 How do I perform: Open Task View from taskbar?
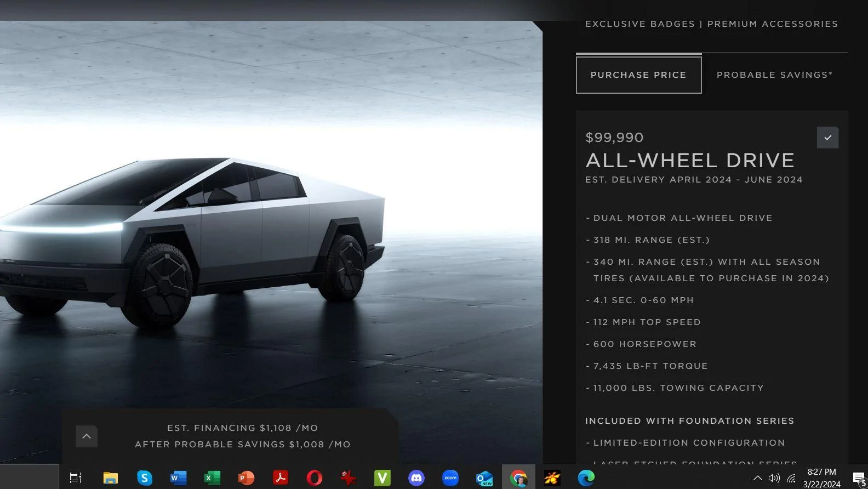click(76, 478)
